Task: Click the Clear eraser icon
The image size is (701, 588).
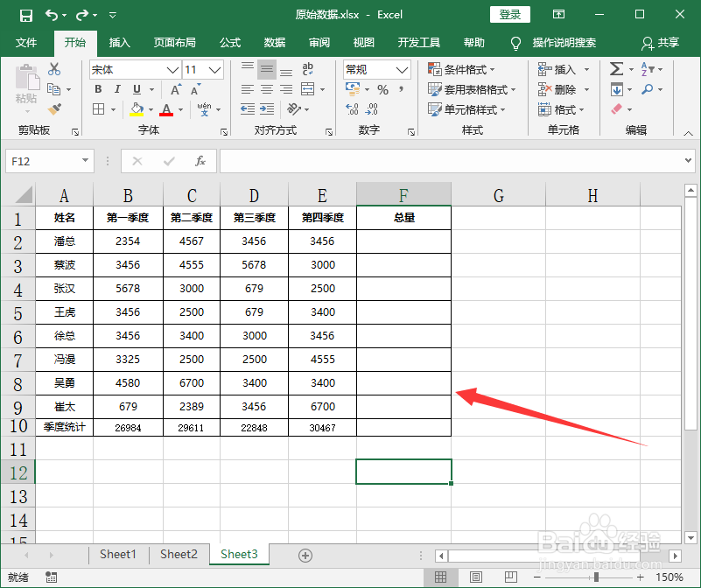Action: (617, 109)
